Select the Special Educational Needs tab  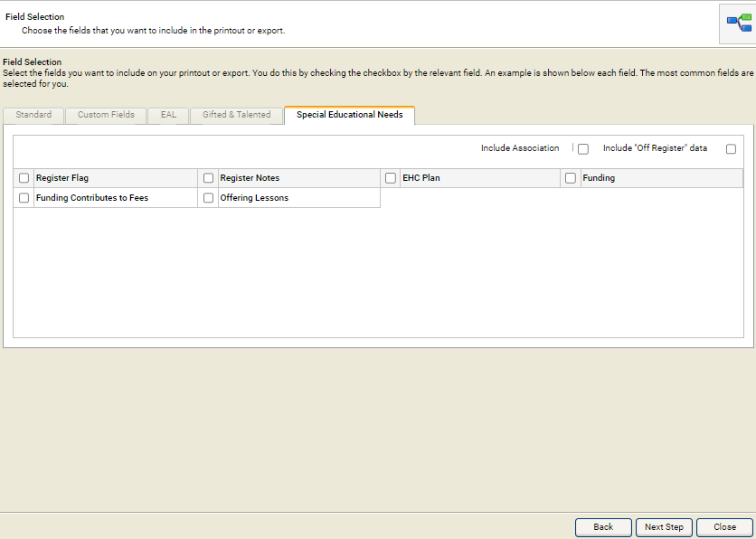(349, 115)
